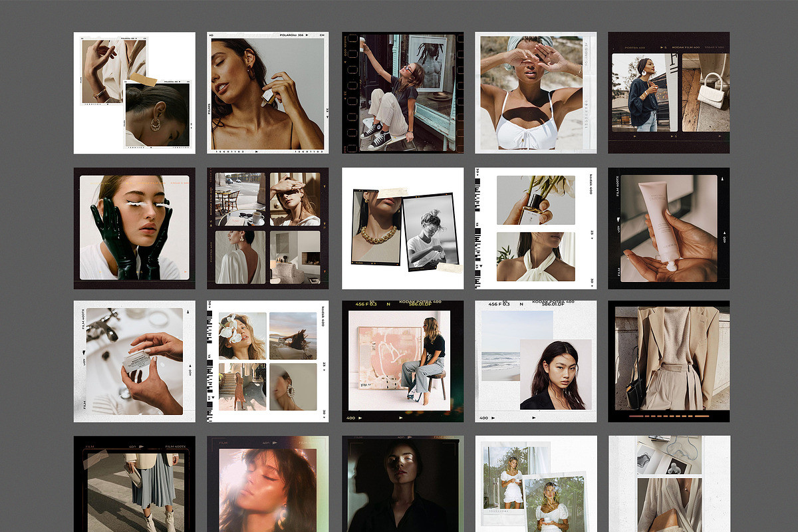The image size is (798, 532).
Task: Open sunlit woman with closed eyes template
Action: coord(268,484)
